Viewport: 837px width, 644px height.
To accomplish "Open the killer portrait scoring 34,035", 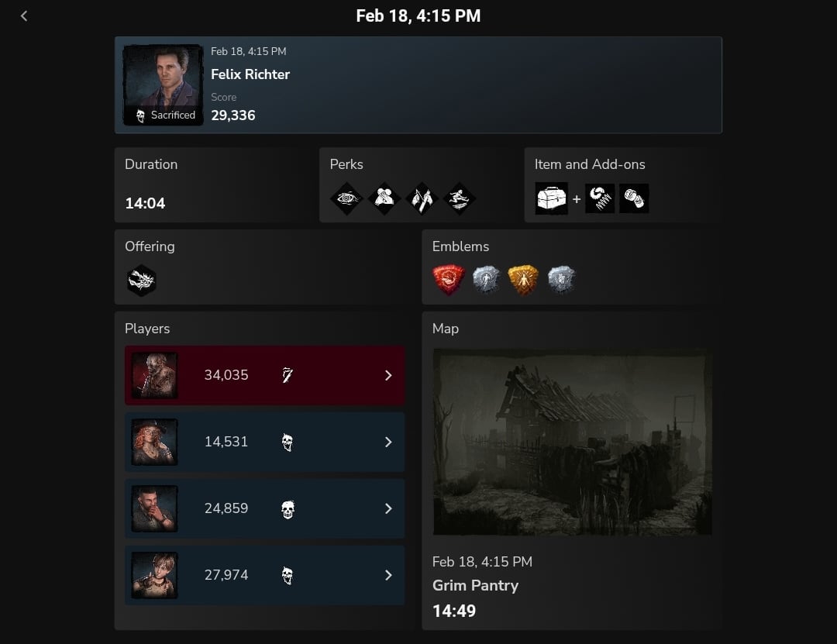I will [x=155, y=375].
